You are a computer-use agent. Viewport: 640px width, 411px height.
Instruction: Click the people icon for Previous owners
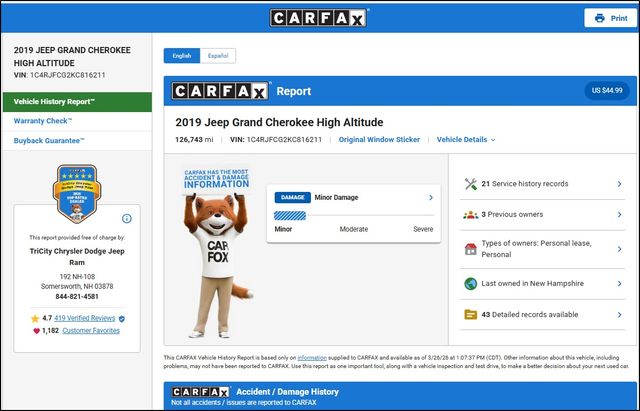tap(471, 215)
